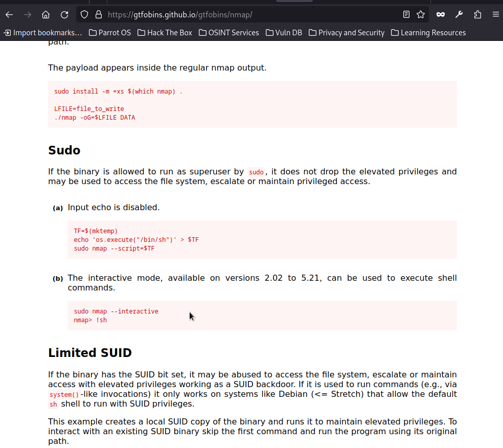
Task: Click the '(b)' list marker
Action: click(x=58, y=279)
